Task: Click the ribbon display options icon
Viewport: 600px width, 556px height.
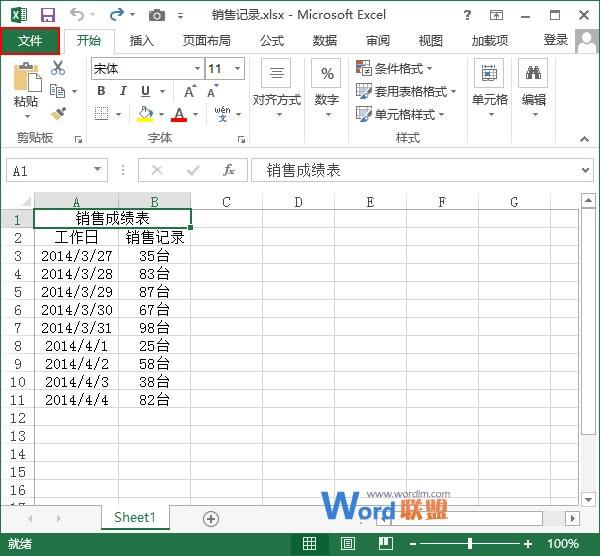Action: coord(496,15)
